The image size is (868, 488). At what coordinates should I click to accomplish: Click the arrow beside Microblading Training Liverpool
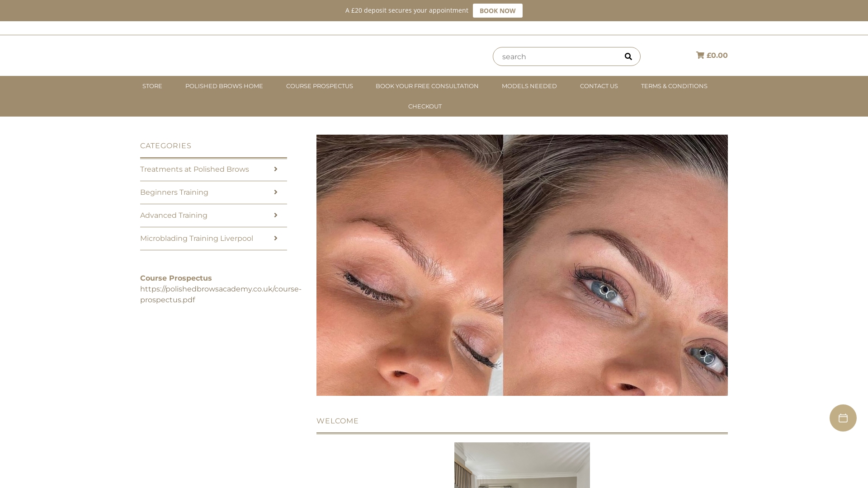[275, 238]
